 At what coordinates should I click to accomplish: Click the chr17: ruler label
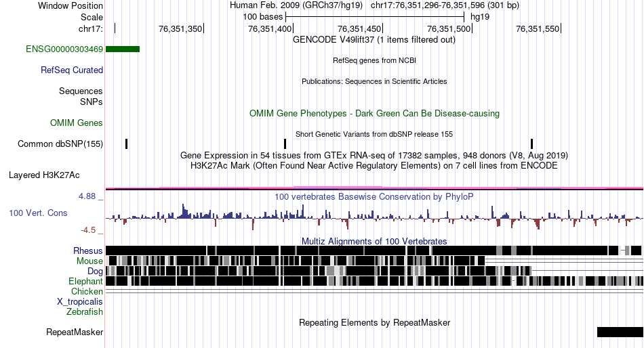point(91,28)
